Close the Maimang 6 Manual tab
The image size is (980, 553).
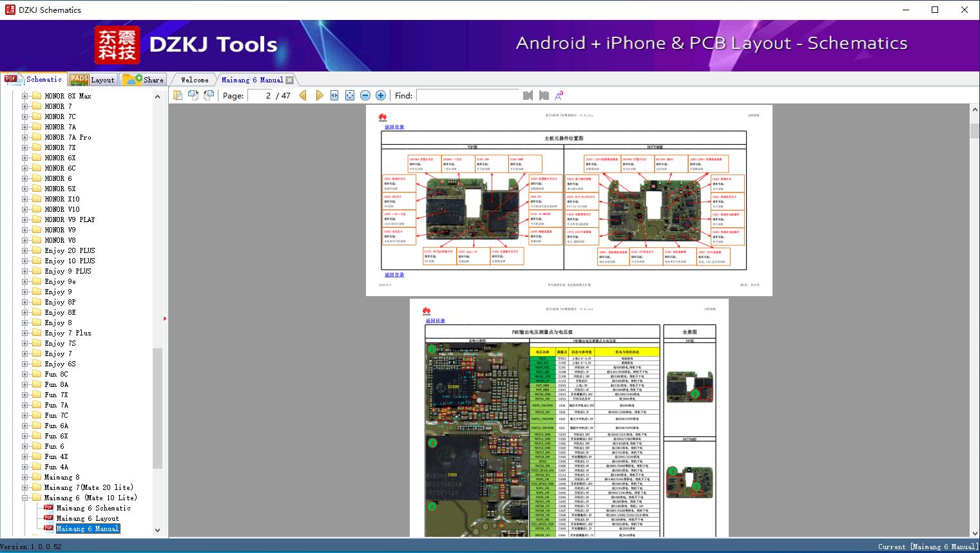pos(290,80)
